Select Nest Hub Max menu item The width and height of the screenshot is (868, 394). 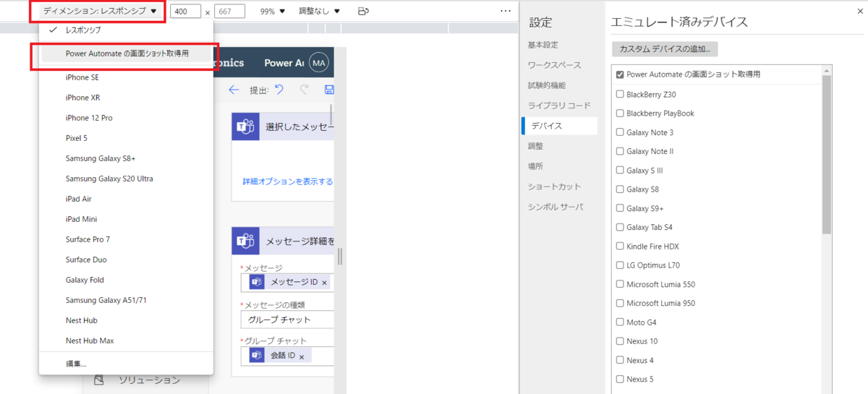coord(126,341)
